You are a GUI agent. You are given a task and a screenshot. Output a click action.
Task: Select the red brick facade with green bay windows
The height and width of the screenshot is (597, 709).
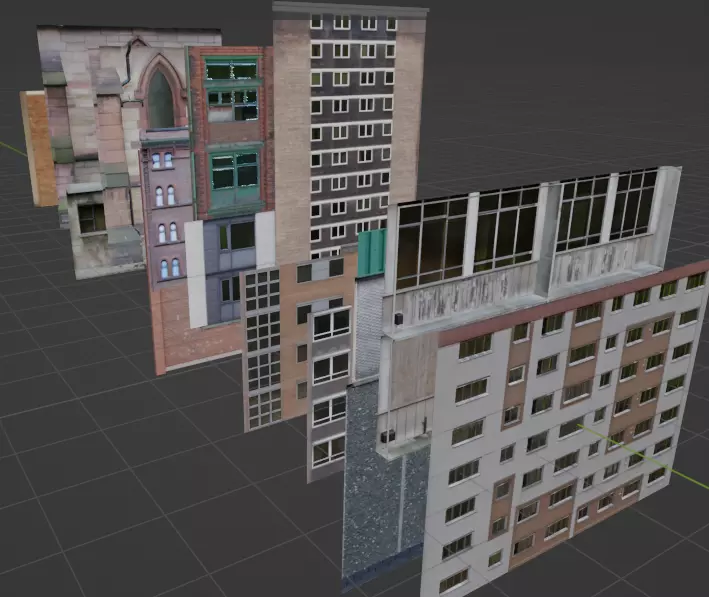[x=230, y=133]
